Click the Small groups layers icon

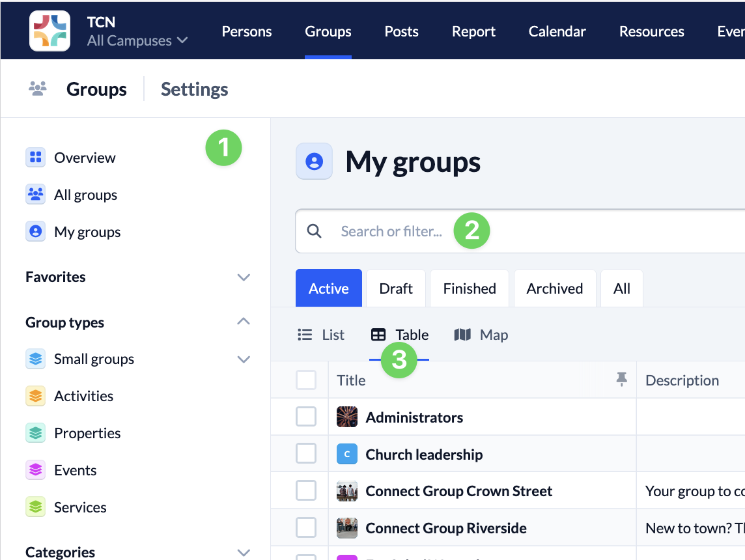coord(35,359)
